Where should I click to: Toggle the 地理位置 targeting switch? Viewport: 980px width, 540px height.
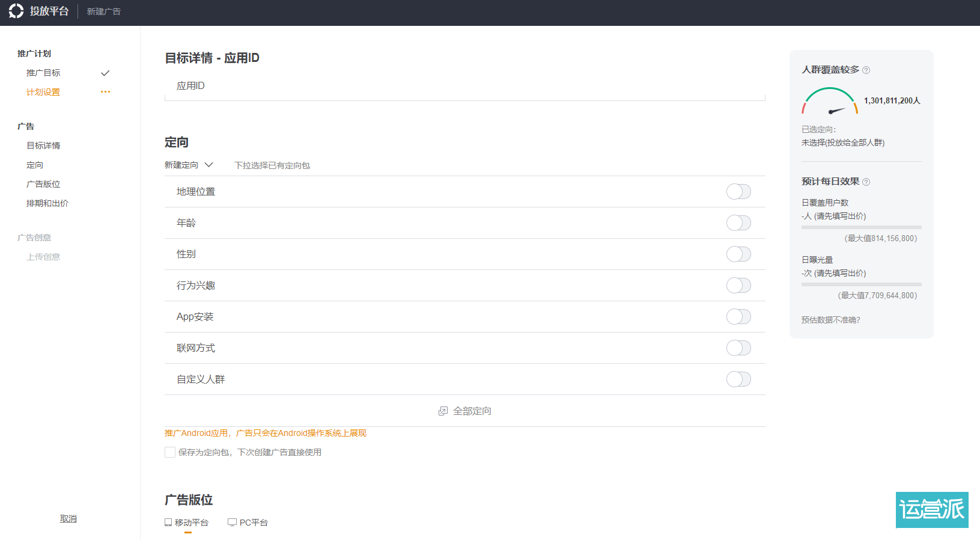738,192
